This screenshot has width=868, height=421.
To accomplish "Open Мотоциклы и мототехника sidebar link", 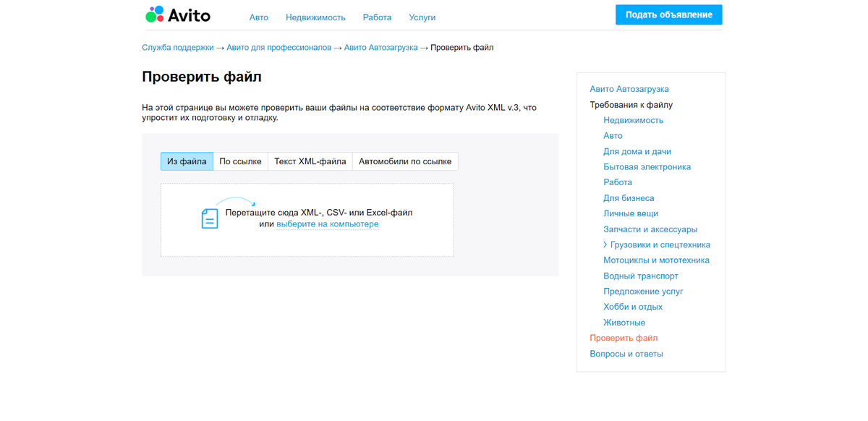I will (657, 260).
